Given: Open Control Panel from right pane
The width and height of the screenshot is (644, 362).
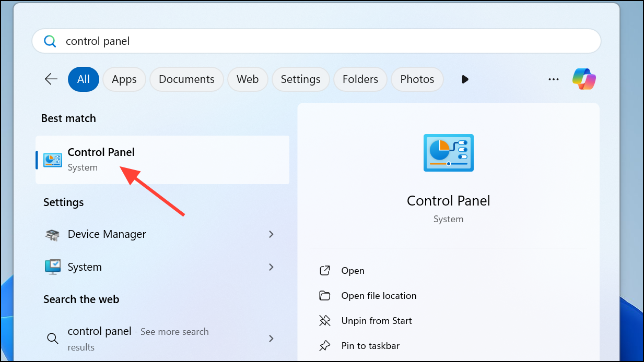Looking at the screenshot, I should point(353,271).
